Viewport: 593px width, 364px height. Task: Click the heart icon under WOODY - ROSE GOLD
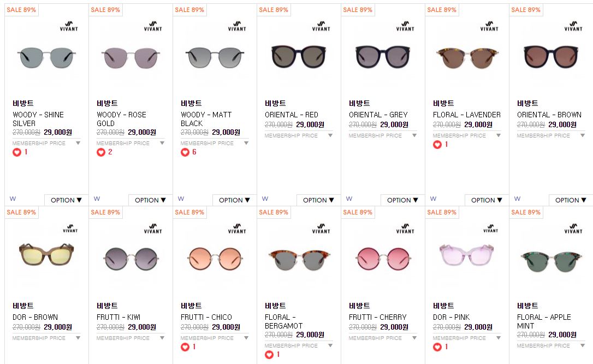(x=100, y=152)
